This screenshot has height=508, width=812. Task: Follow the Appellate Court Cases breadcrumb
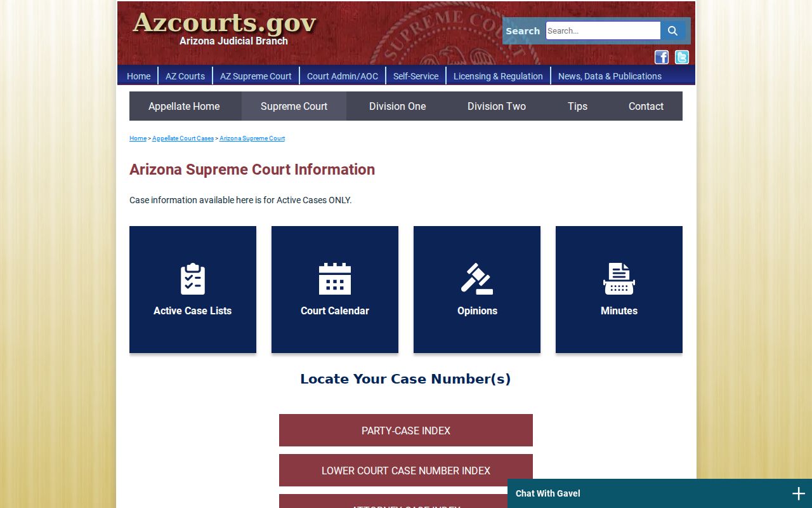(183, 138)
